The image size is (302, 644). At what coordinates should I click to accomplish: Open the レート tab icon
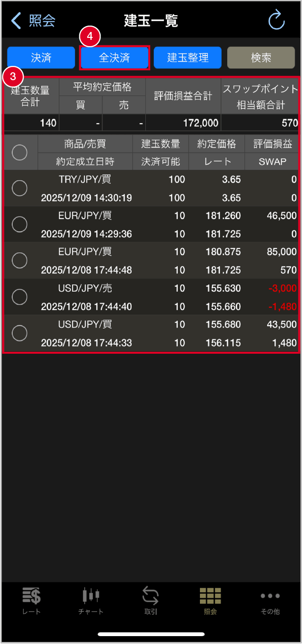click(32, 596)
